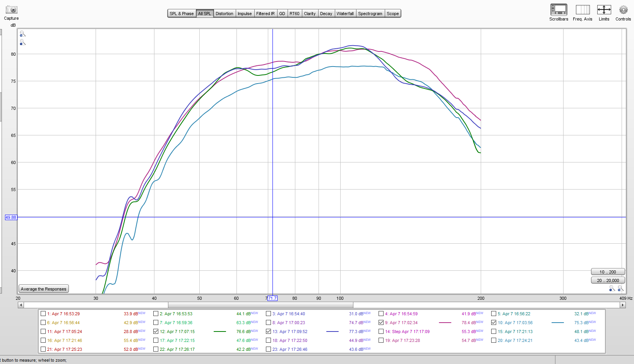634x364 pixels.
Task: Open the Limits icon
Action: click(x=604, y=10)
